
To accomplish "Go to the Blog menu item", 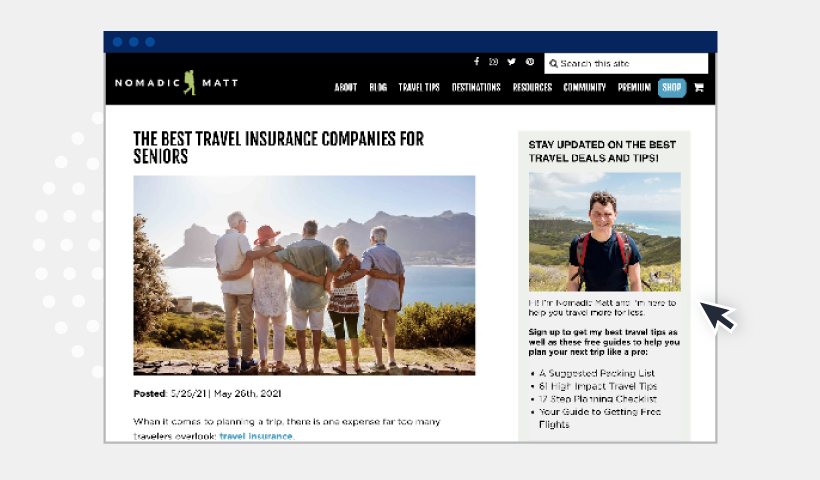I will pos(378,87).
